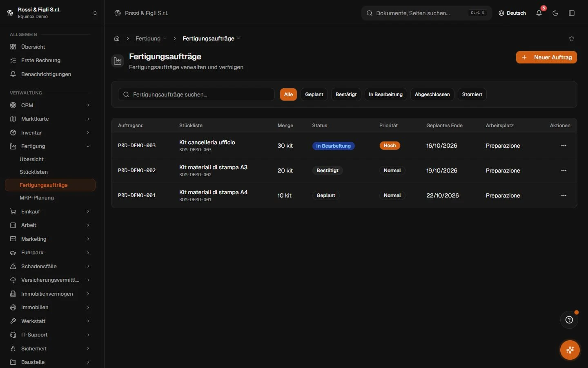Click the Kit cancelleria ufficio order row

click(x=344, y=146)
